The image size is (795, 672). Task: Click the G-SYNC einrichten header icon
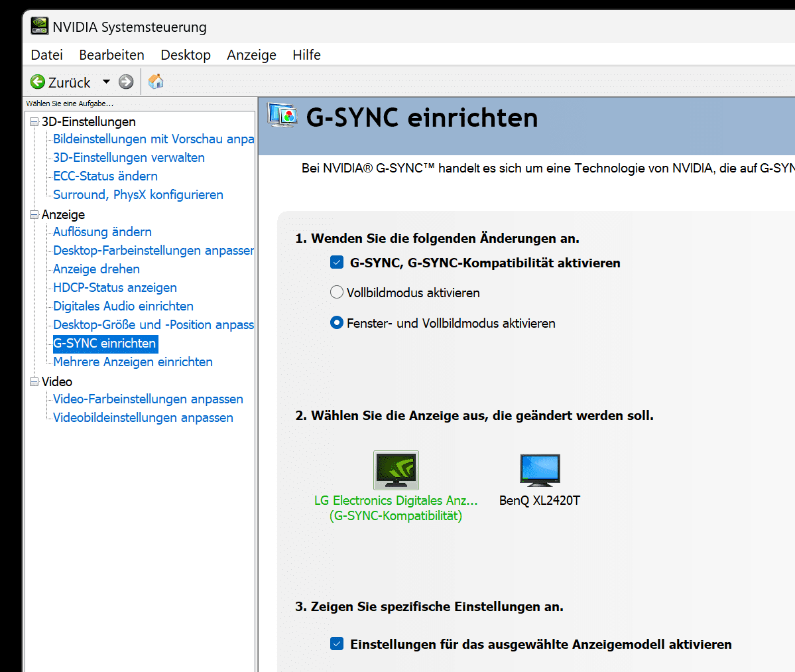coord(282,115)
